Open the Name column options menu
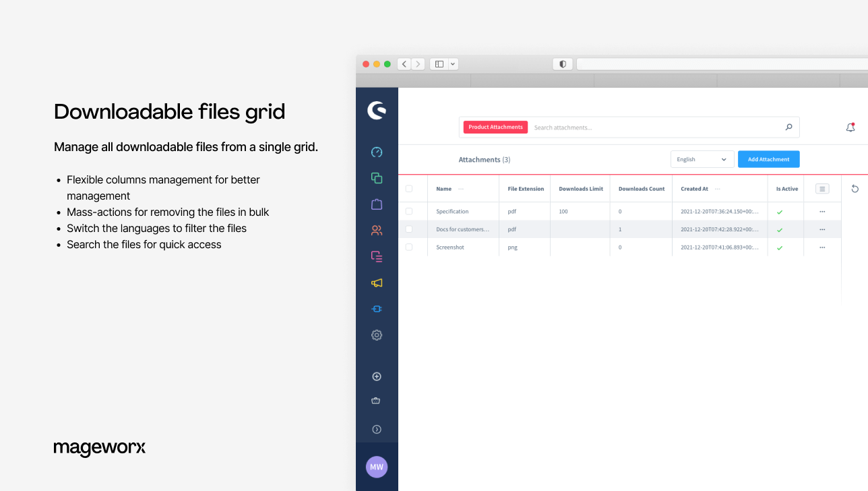This screenshot has width=868, height=491. pos(461,189)
